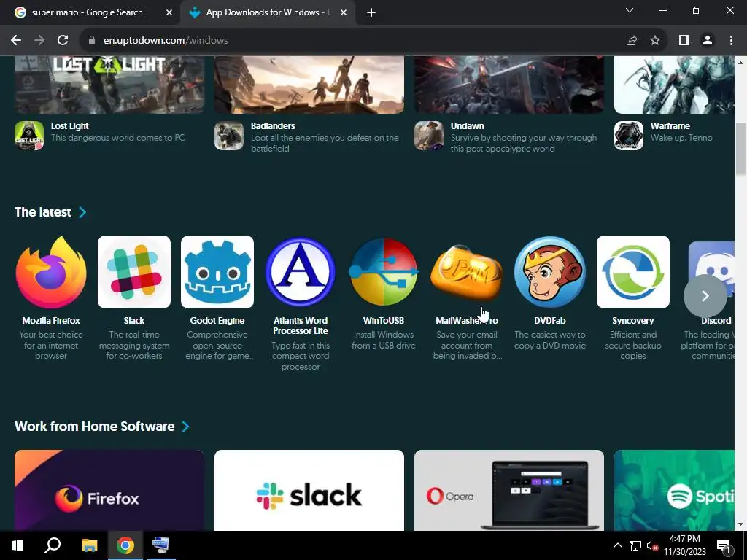747x560 pixels.
Task: Open File Explorer from taskbar
Action: pos(89,545)
